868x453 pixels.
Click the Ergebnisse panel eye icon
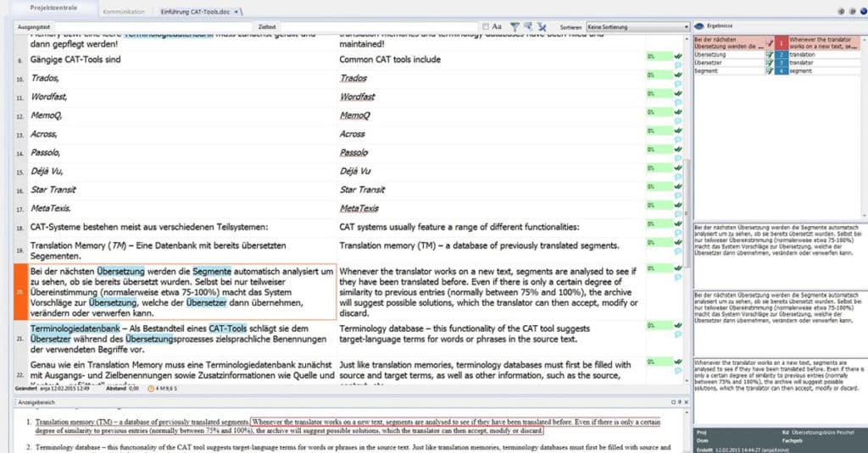(698, 26)
